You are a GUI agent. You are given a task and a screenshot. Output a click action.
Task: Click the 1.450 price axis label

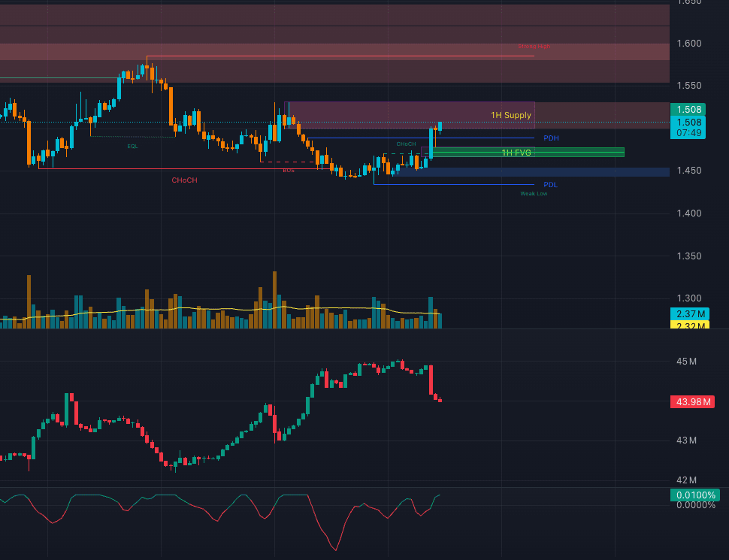pyautogui.click(x=689, y=171)
